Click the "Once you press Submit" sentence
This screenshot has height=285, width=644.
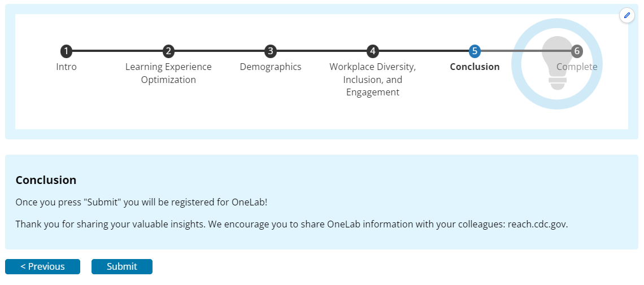pyautogui.click(x=141, y=202)
